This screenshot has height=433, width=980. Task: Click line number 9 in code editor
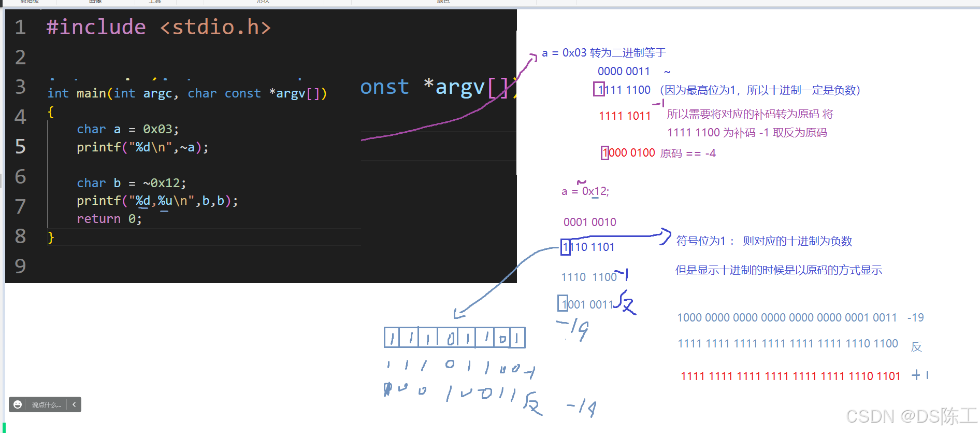coord(20,266)
